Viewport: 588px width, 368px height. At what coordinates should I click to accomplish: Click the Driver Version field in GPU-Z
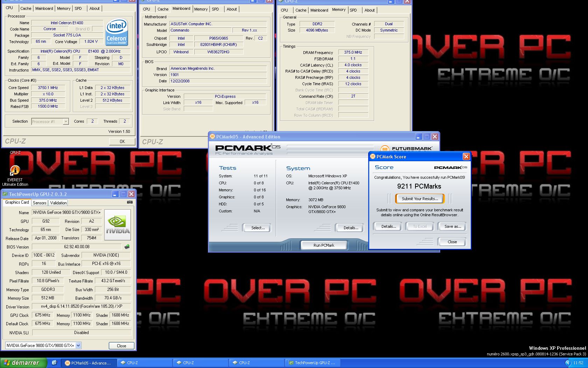tap(81, 306)
